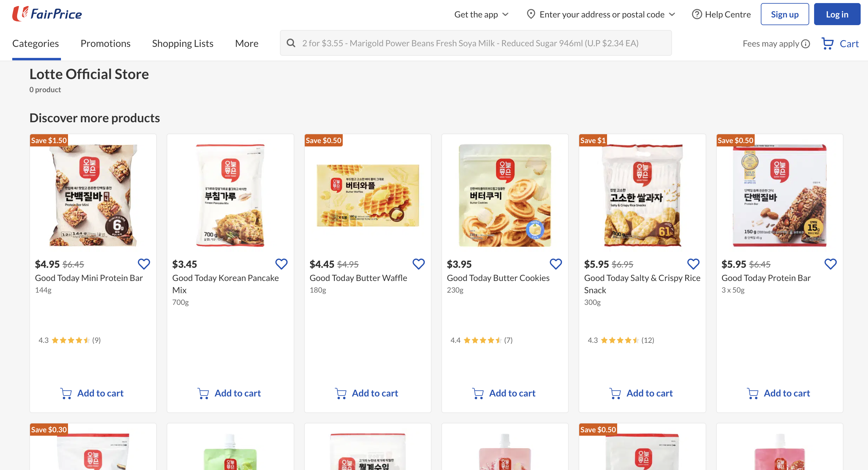Click the $3.95 Butter Cookies price

pyautogui.click(x=459, y=264)
